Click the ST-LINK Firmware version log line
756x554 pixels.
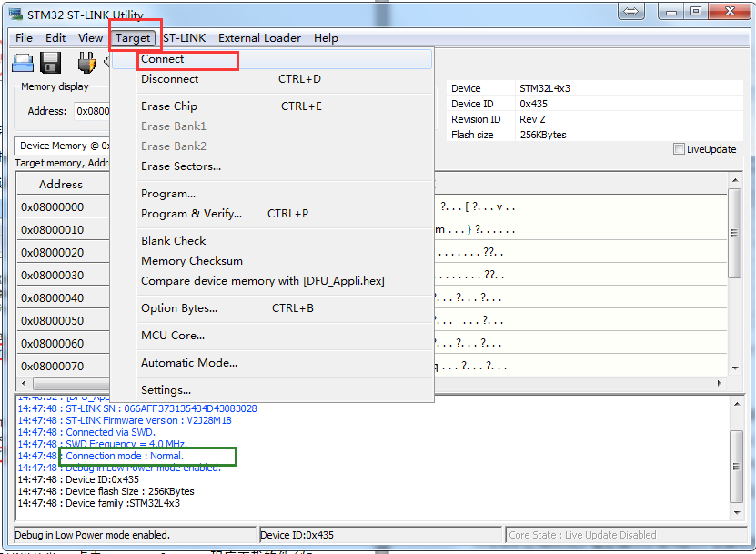125,420
